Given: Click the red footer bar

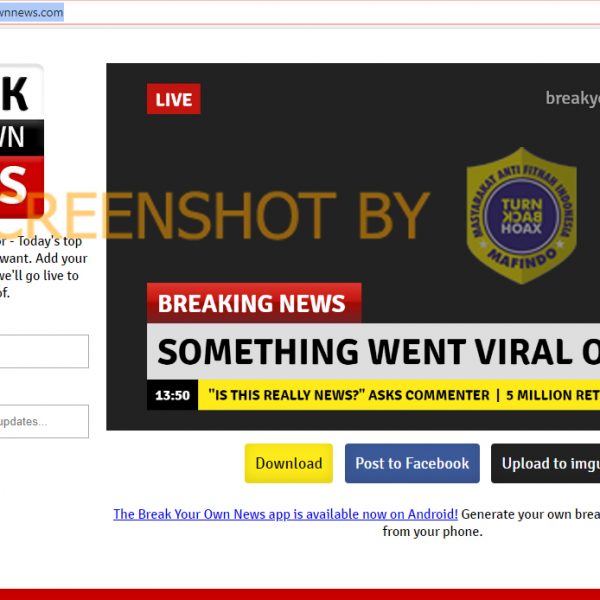Looking at the screenshot, I should [300, 594].
